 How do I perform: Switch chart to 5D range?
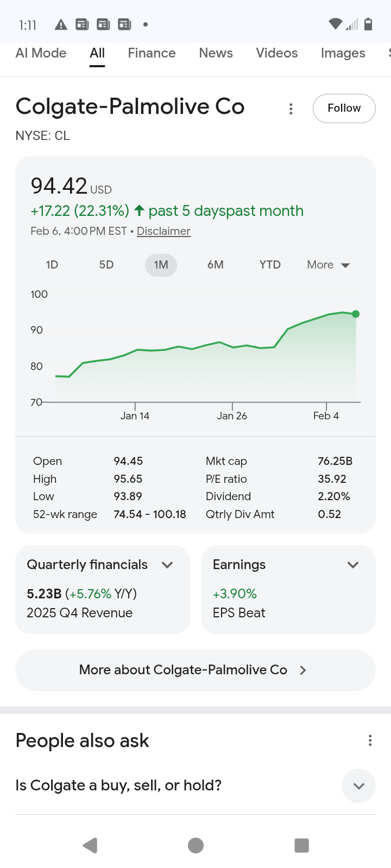106,265
